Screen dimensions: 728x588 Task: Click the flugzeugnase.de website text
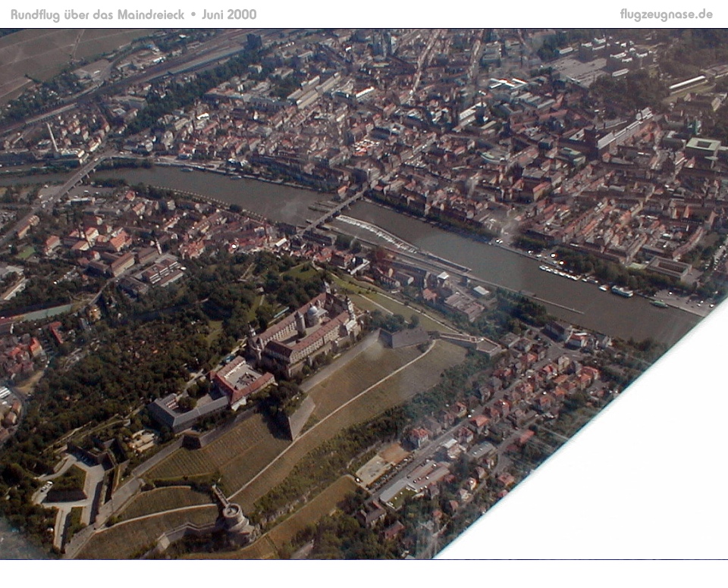point(666,14)
